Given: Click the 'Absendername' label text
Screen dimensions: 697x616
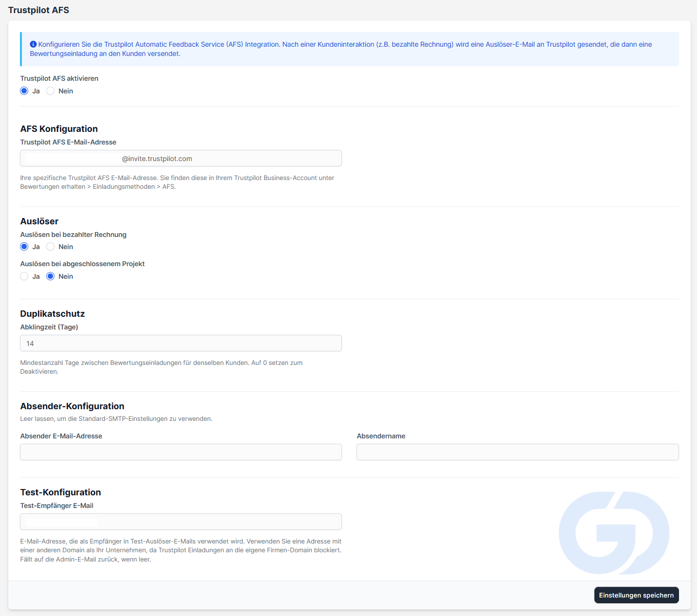Looking at the screenshot, I should [381, 436].
